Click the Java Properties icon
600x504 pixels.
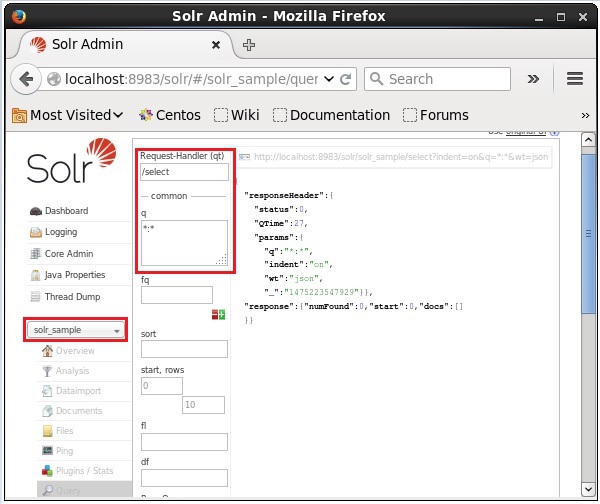[36, 275]
